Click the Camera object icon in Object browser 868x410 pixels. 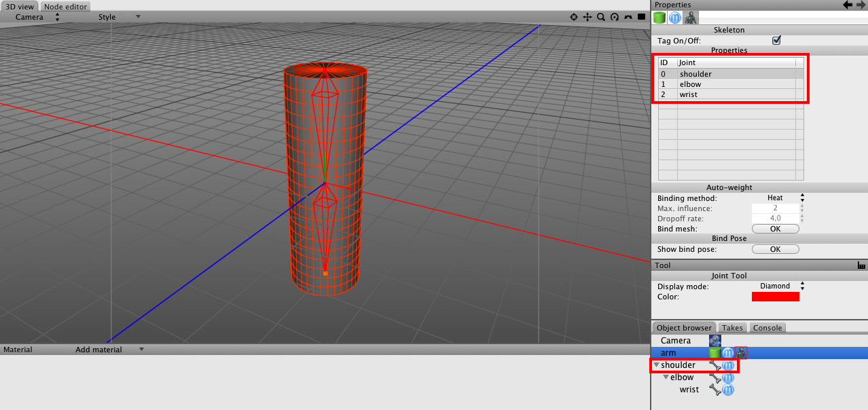[715, 341]
